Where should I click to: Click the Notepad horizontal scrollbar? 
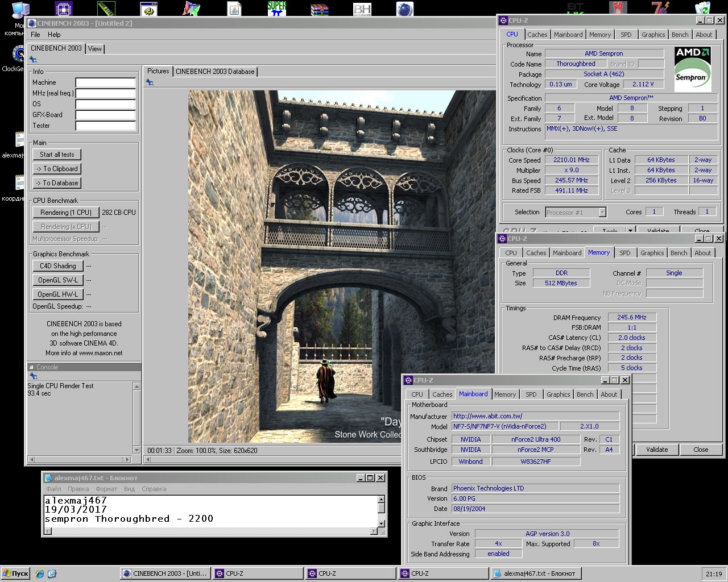(211, 531)
